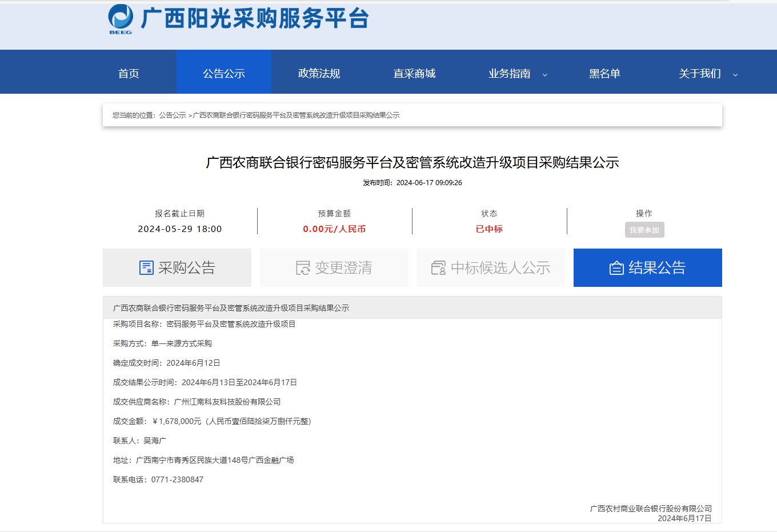The image size is (777, 532).
Task: Click the breadcrumb's current page title text
Action: (x=296, y=115)
